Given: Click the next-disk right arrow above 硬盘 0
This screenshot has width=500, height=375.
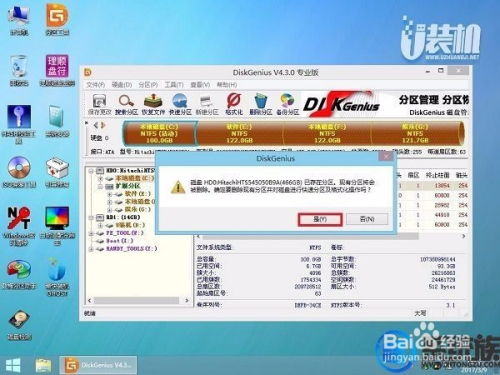Looking at the screenshot, I should point(104,125).
